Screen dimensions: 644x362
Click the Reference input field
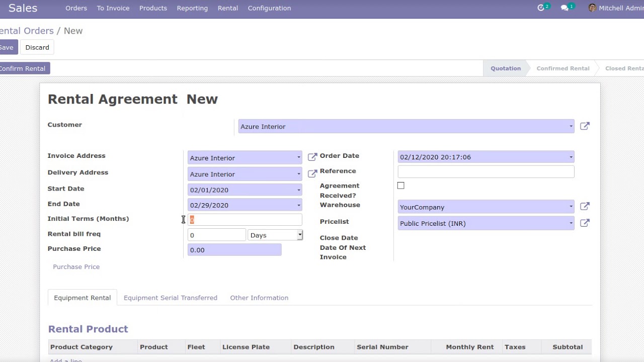tap(486, 172)
